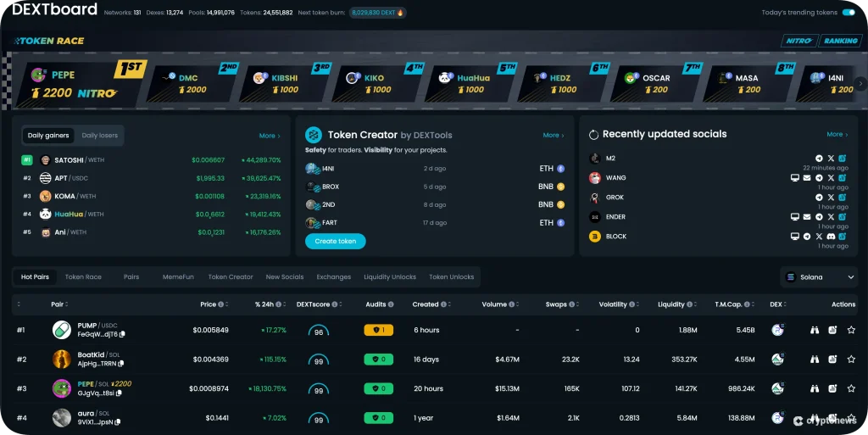The width and height of the screenshot is (868, 435).
Task: Open the Solana network dropdown
Action: [x=820, y=277]
